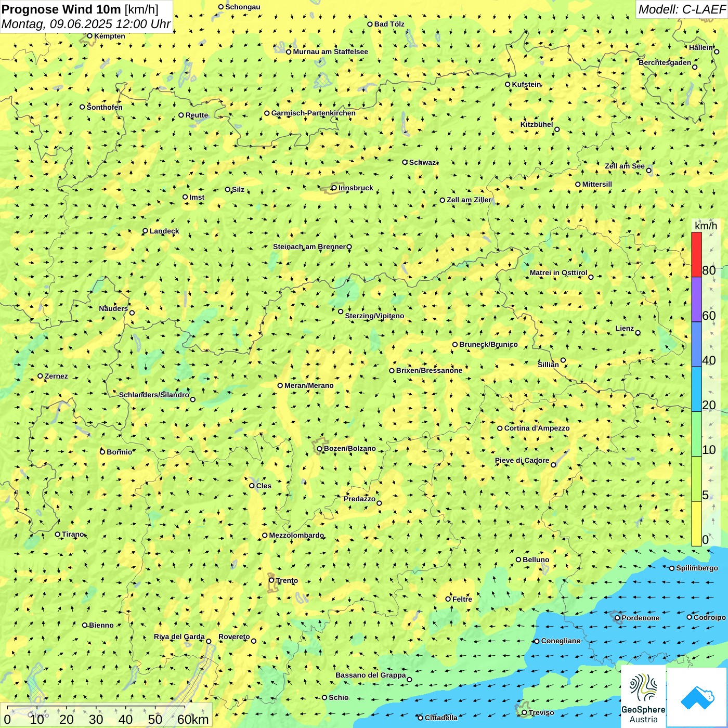
Task: Select the Bassano del Grappa label
Action: (370, 675)
